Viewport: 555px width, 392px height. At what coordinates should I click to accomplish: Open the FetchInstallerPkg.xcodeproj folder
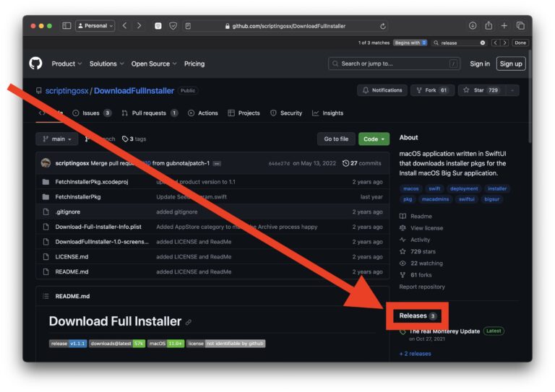point(91,182)
